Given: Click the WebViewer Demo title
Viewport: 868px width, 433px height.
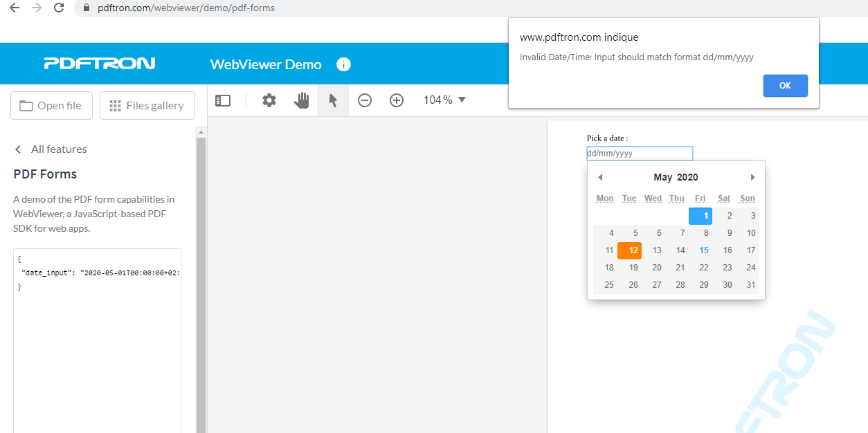Looking at the screenshot, I should 266,64.
